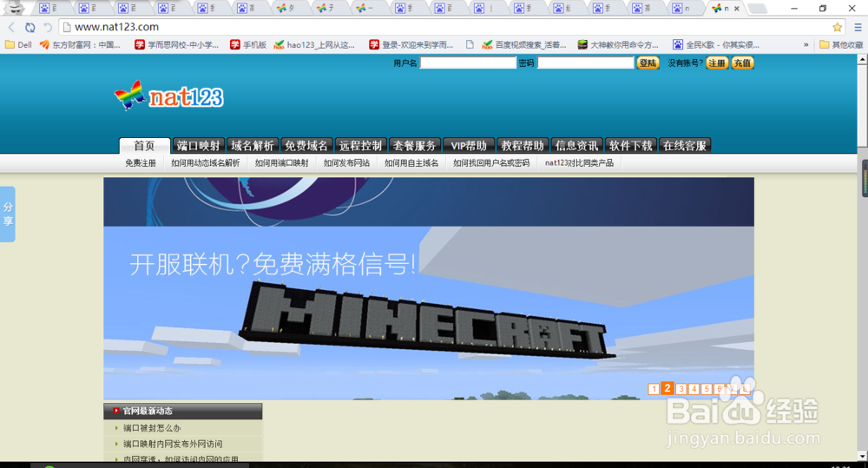Switch banner to slide 6

[719, 389]
